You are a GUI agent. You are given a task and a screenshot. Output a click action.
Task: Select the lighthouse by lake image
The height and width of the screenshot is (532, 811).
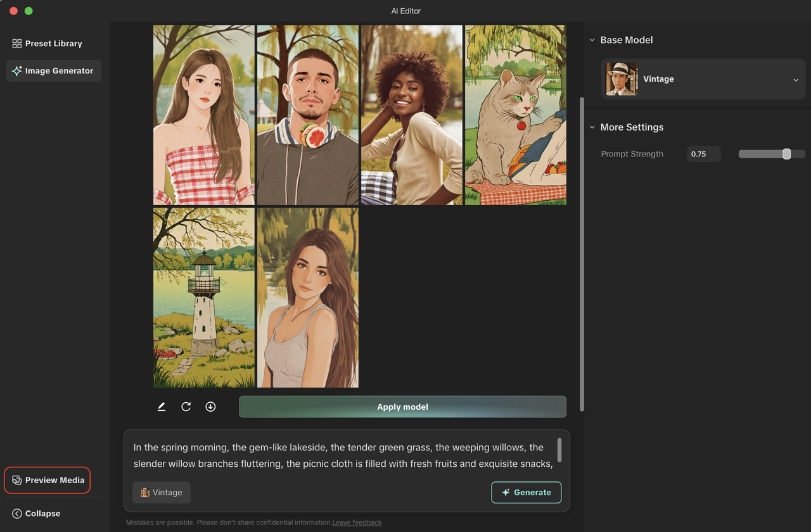click(203, 298)
